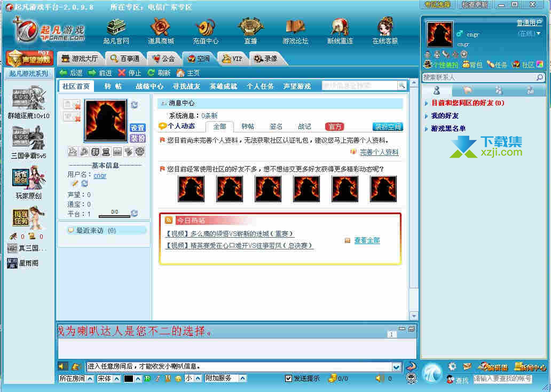The width and height of the screenshot is (551, 392).
Task: Open the 在线客服 online support icon
Action: click(385, 32)
